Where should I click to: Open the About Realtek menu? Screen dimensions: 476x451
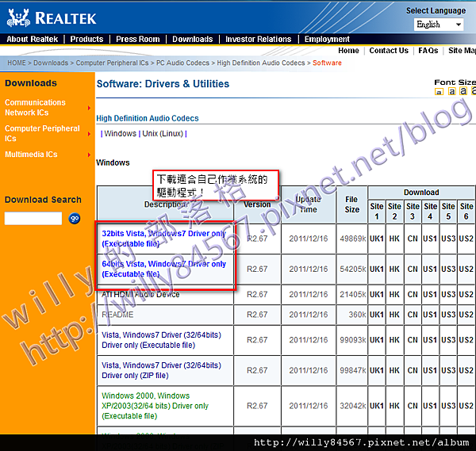[33, 39]
